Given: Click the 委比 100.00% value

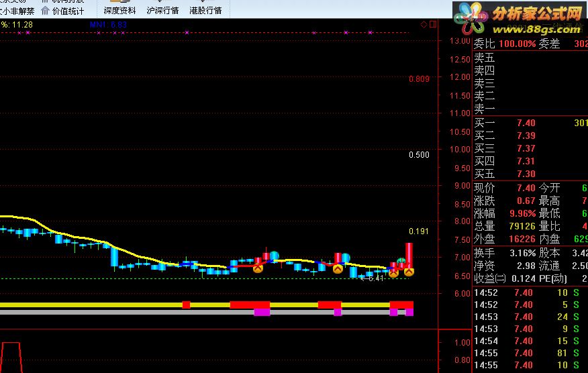Looking at the screenshot, I should [517, 44].
